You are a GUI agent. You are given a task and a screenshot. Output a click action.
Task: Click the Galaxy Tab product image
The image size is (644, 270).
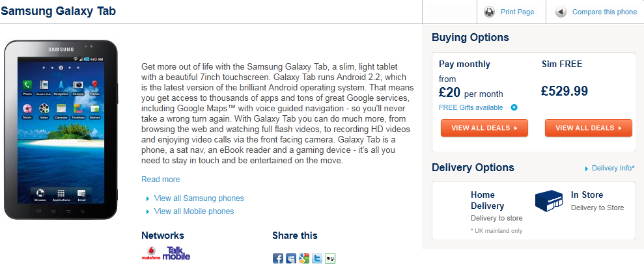click(x=60, y=131)
